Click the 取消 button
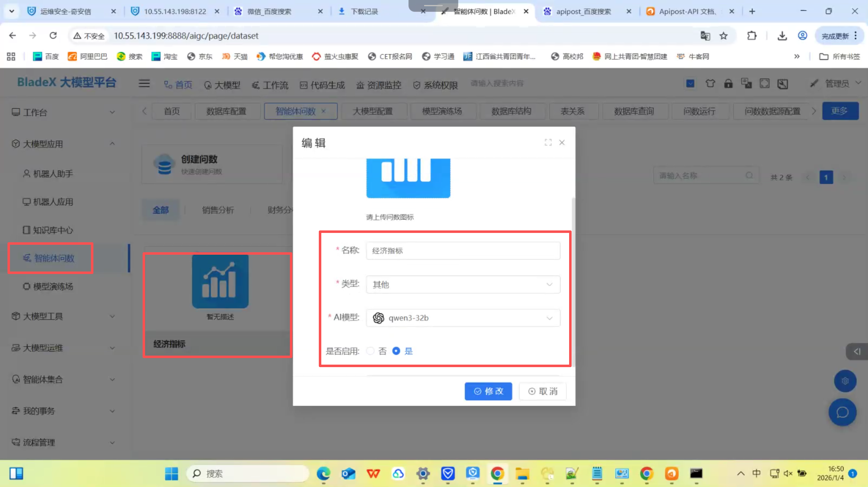868x487 pixels. 542,391
